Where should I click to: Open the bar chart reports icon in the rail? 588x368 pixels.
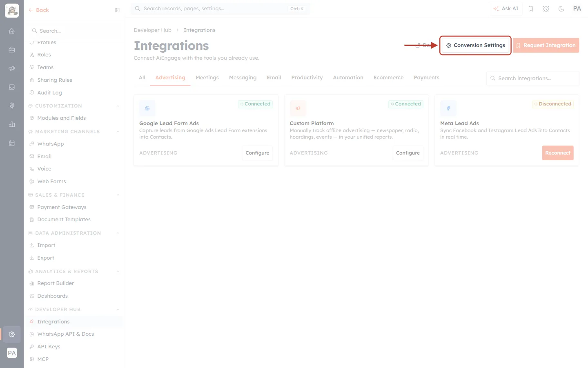[x=12, y=124]
